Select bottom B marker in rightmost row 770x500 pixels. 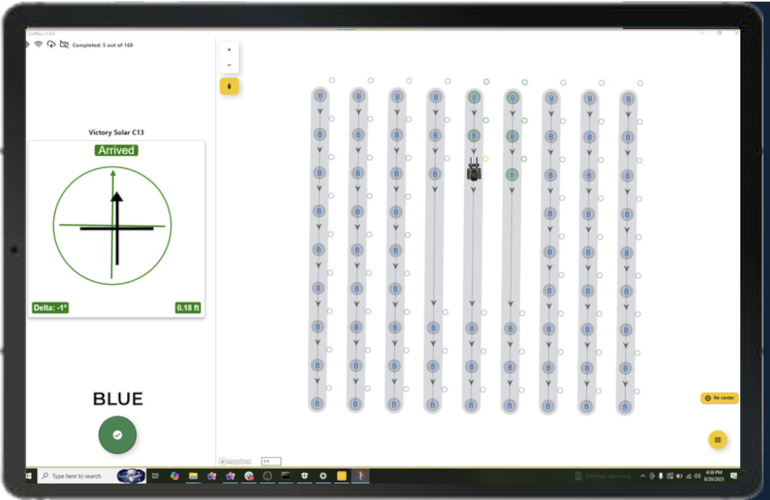pyautogui.click(x=625, y=406)
